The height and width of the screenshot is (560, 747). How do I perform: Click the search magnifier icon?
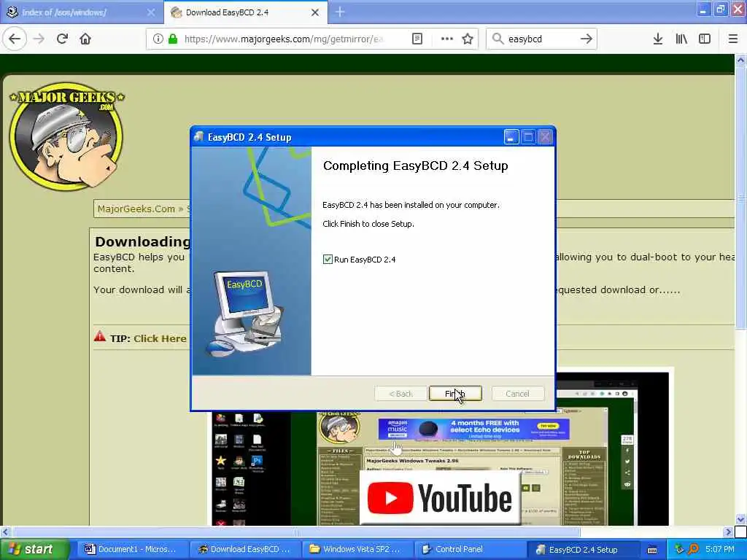point(498,39)
